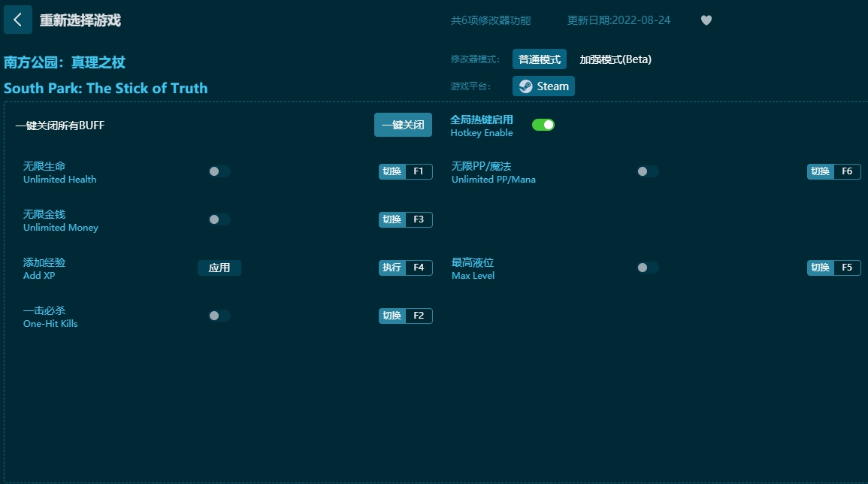
Task: Click South Park: The Stick of Truth title
Action: [x=106, y=88]
